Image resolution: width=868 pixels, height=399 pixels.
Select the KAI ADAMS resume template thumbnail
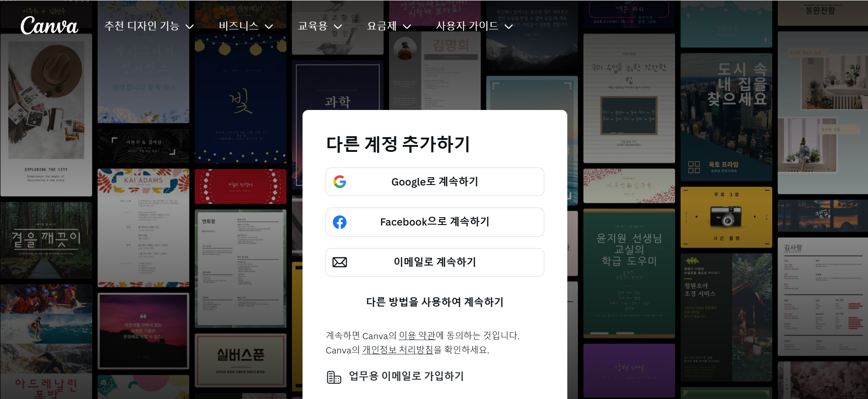pyautogui.click(x=143, y=228)
